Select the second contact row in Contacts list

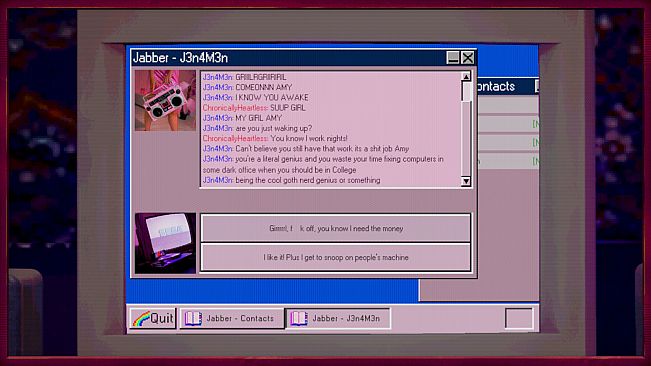click(x=508, y=143)
